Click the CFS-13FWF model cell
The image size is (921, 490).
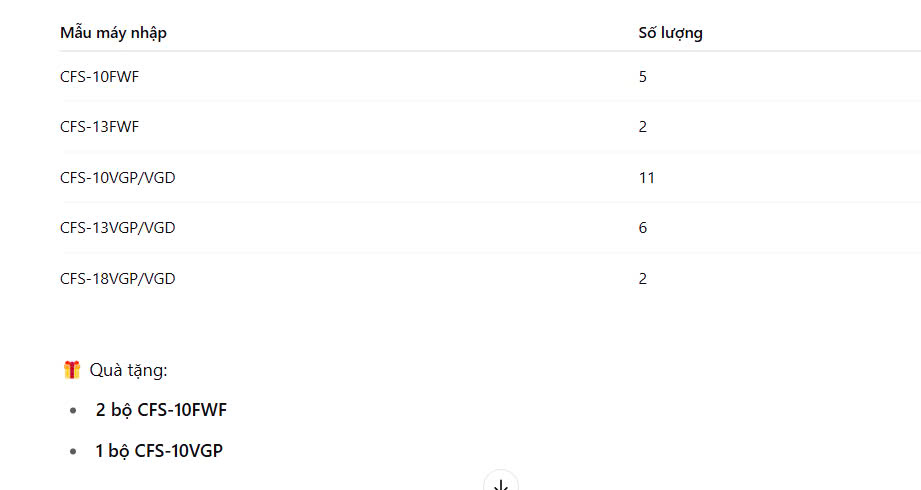[99, 127]
